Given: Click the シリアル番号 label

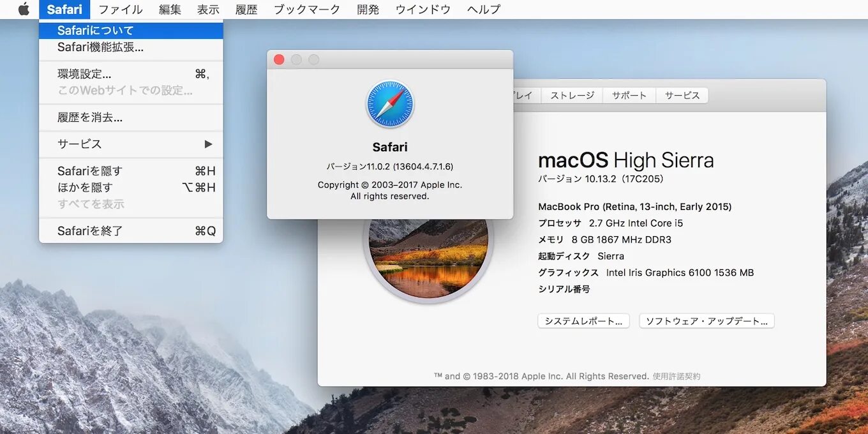Looking at the screenshot, I should pyautogui.click(x=564, y=289).
